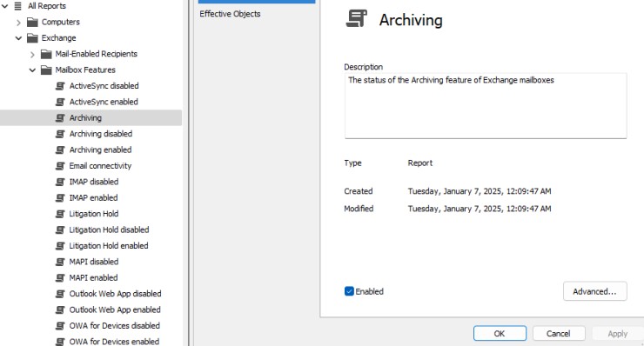644x346 pixels.
Task: Collapse the Mailbox Features node
Action: (x=32, y=70)
